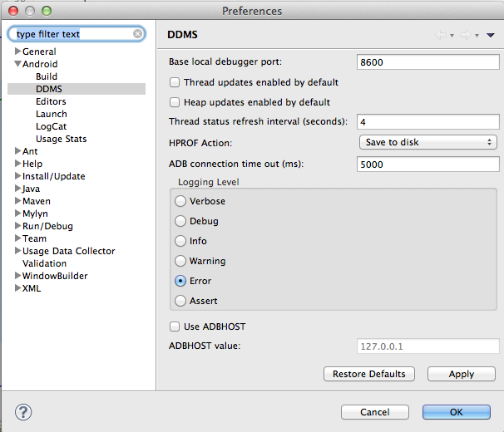This screenshot has width=504, height=432.
Task: Enable Heap updates enabled by default
Action: pyautogui.click(x=175, y=102)
